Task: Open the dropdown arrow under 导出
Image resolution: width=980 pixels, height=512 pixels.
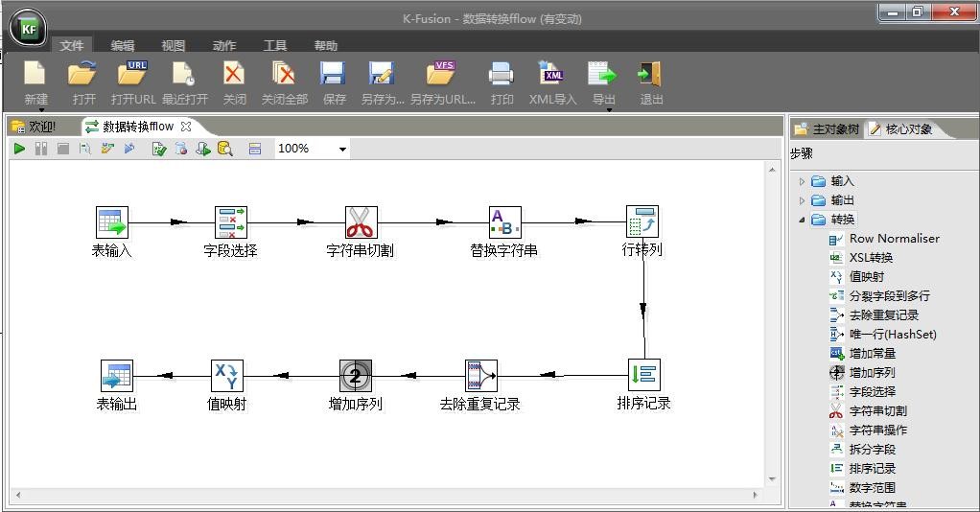Action: [608, 110]
